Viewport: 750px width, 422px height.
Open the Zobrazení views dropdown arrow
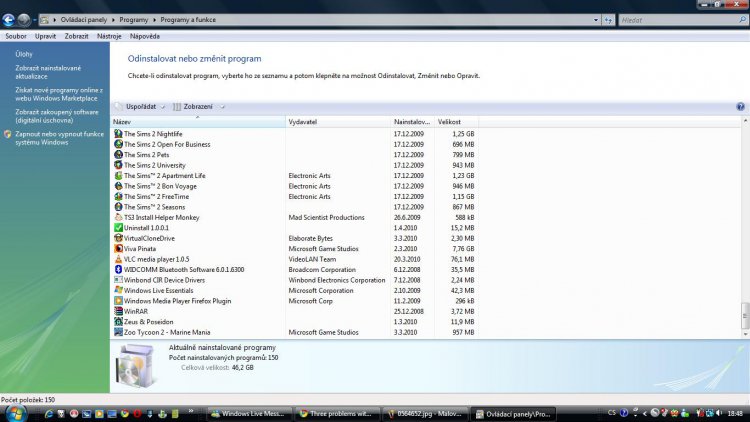pos(222,107)
